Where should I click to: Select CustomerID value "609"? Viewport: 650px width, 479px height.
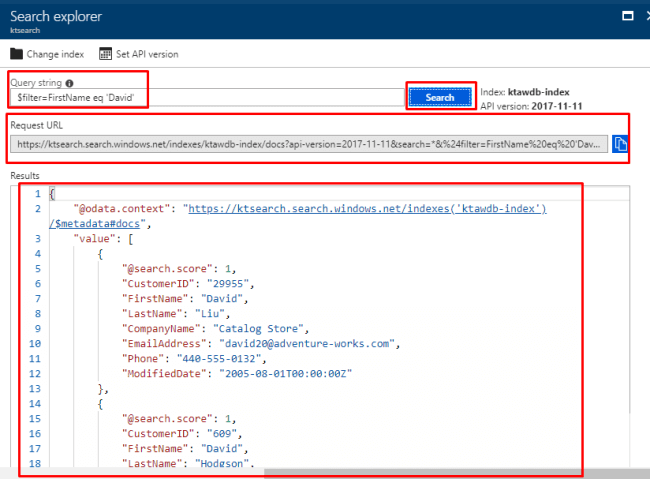click(222, 434)
